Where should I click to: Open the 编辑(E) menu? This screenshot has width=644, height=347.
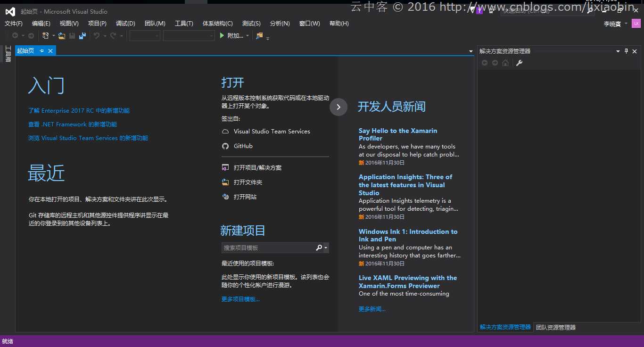(x=41, y=24)
